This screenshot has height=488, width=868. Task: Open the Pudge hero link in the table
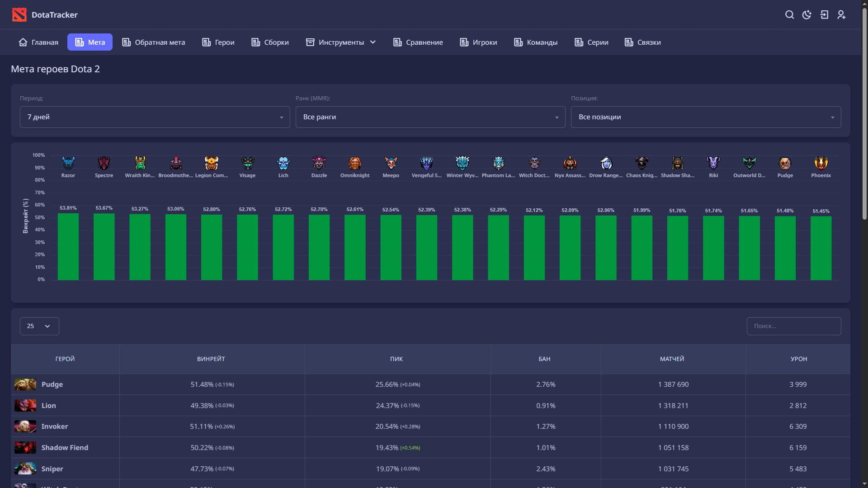click(x=52, y=385)
